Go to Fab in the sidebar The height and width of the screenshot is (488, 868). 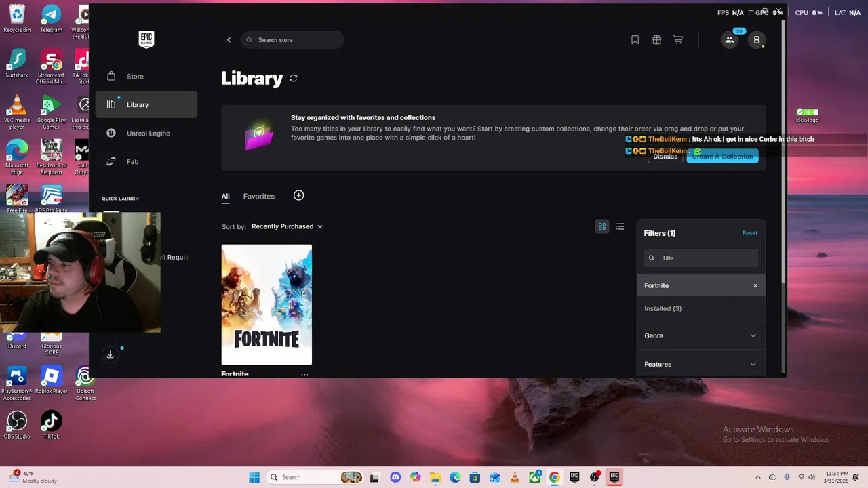(x=146, y=162)
